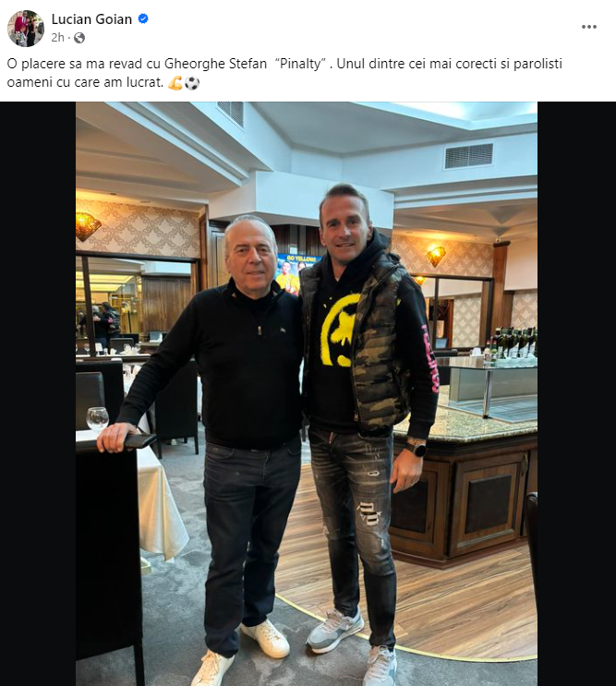Click the left black bar beside photo
This screenshot has width=616, height=686.
click(38, 393)
